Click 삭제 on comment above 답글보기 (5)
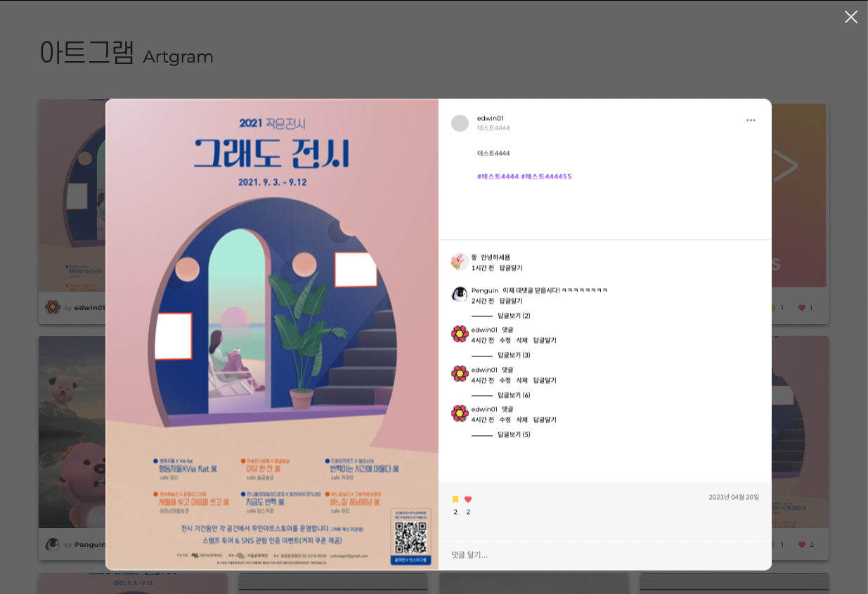868x594 pixels. (522, 420)
